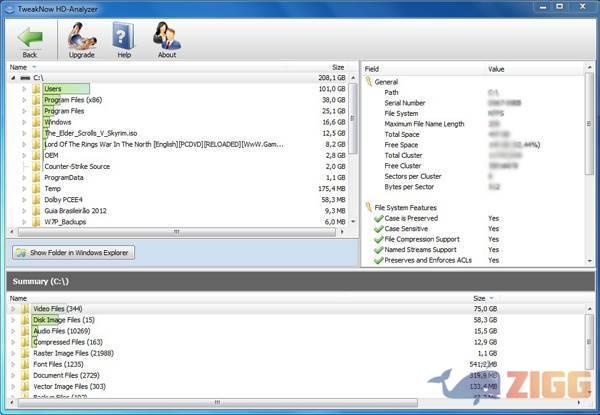Click the Value column header
600x415 pixels.
(496, 69)
